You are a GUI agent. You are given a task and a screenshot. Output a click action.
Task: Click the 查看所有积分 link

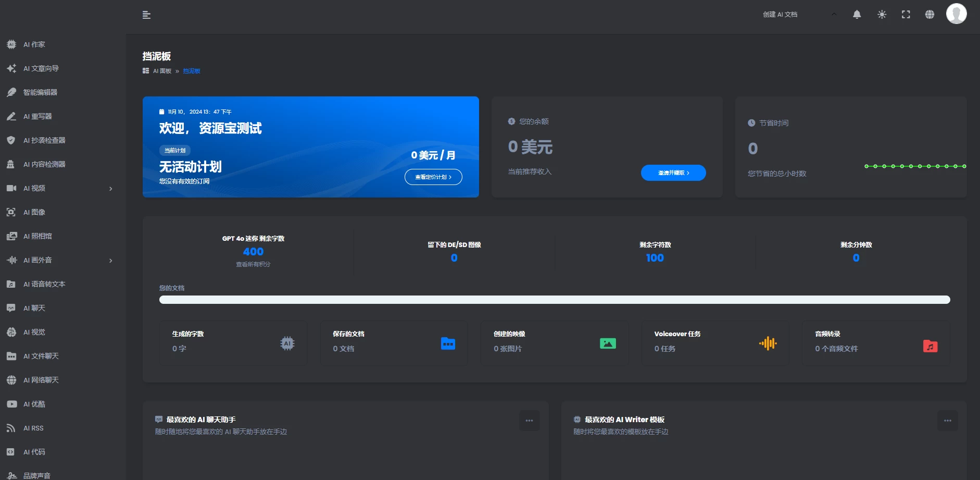point(253,264)
